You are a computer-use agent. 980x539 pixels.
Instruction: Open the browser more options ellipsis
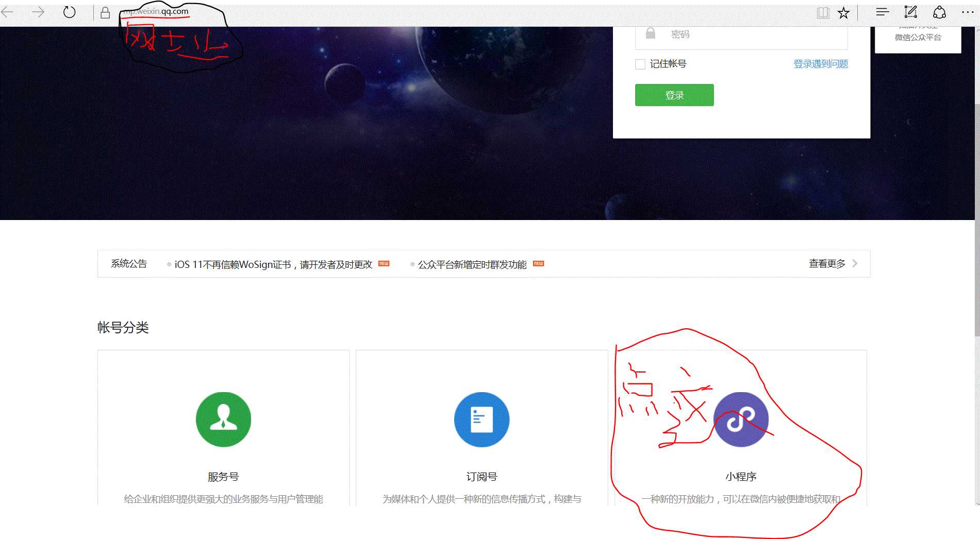[x=968, y=12]
